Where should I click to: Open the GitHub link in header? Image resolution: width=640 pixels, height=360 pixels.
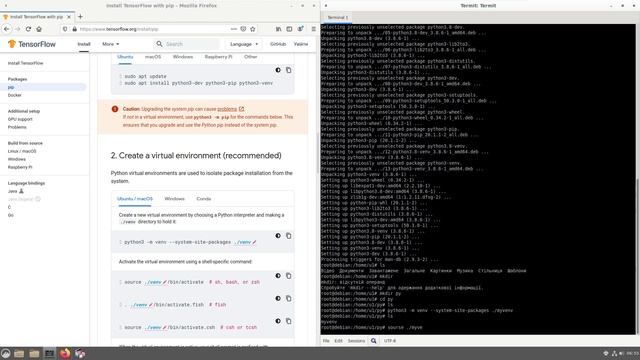(x=278, y=44)
